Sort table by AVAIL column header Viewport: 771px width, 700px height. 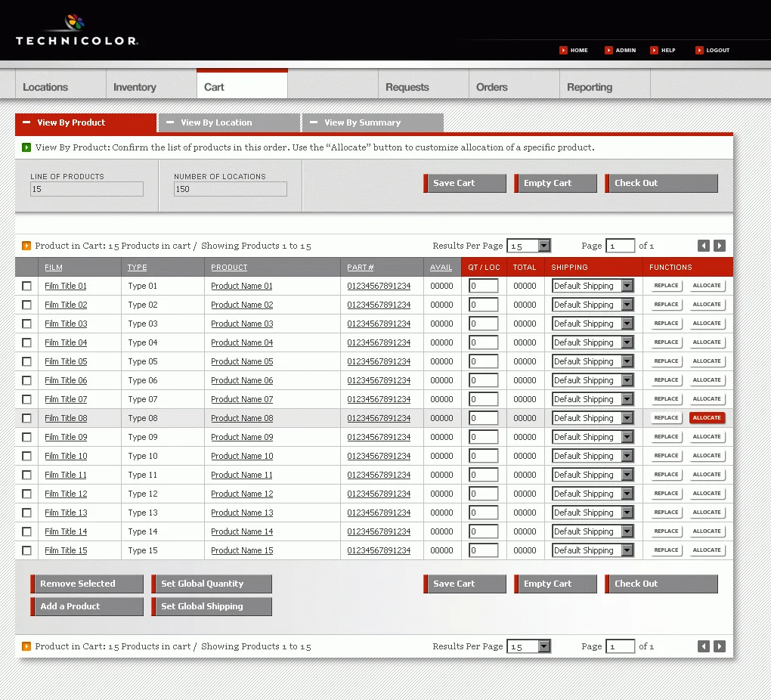441,267
